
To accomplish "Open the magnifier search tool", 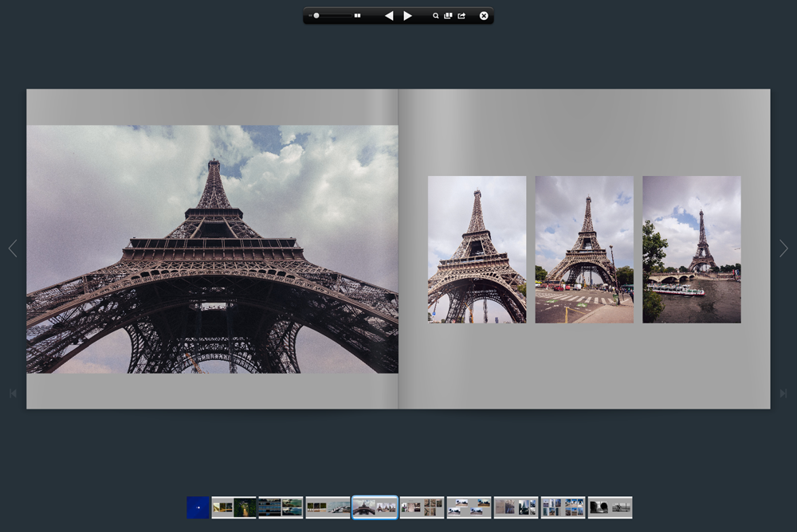I will tap(436, 16).
